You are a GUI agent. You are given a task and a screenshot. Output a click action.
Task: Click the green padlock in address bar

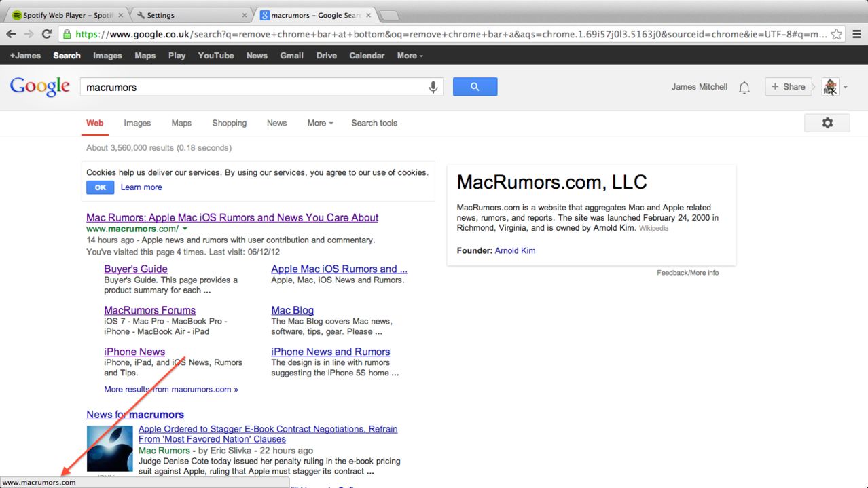click(x=67, y=34)
